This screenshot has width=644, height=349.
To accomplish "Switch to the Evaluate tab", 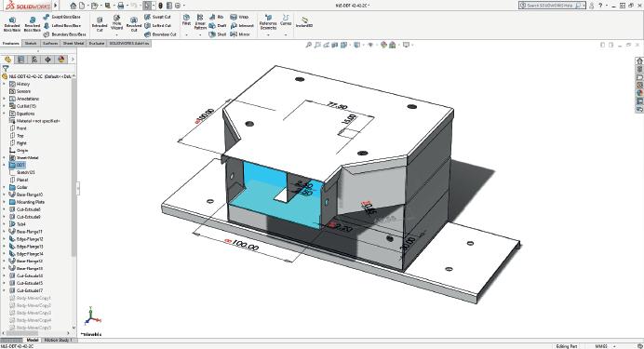I will pyautogui.click(x=97, y=43).
